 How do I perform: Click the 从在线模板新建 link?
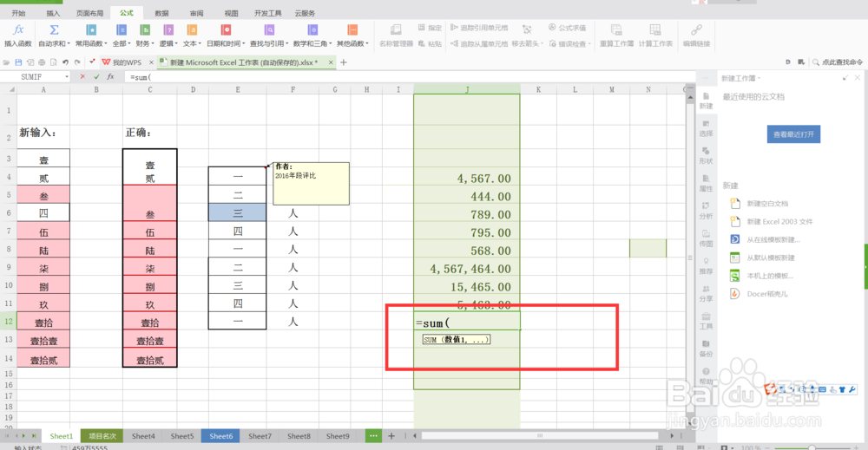click(773, 240)
